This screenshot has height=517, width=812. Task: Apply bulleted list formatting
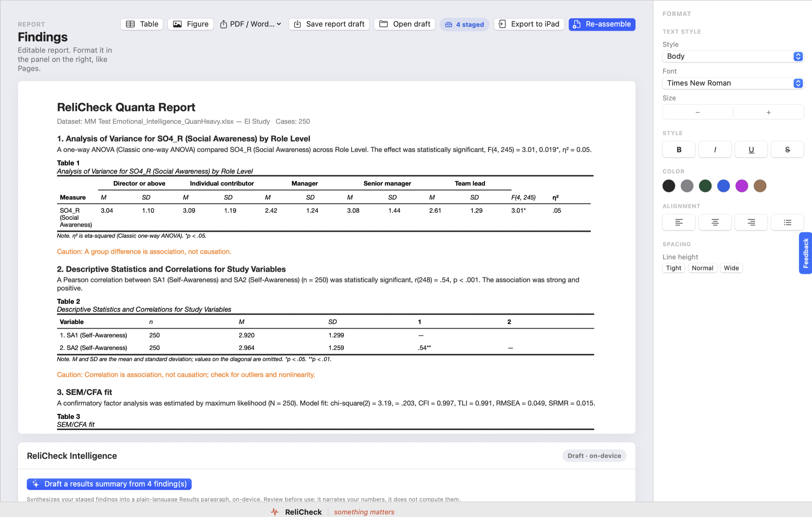click(787, 222)
